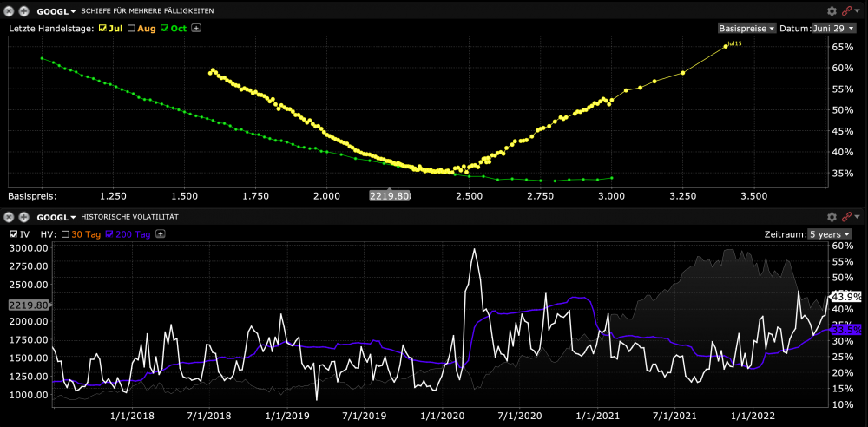Close the skew chart panel
This screenshot has width=868, height=427.
click(10, 10)
